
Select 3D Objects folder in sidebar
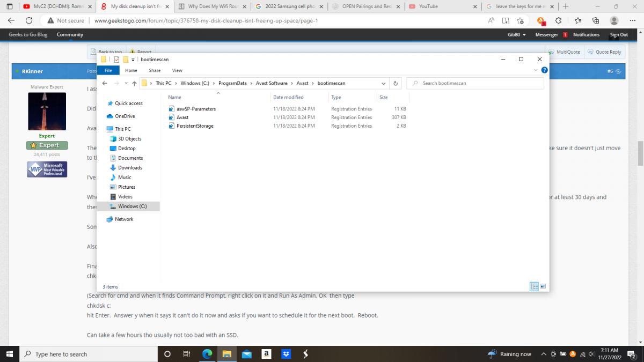click(129, 139)
